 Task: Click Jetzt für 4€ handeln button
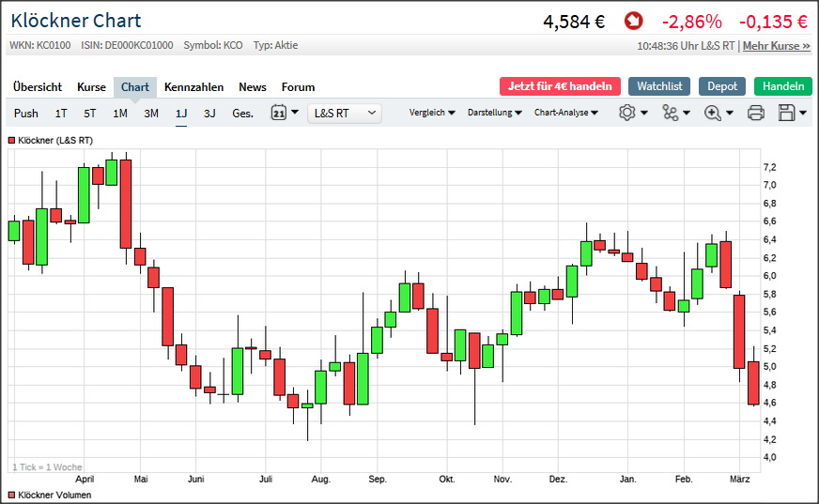click(x=560, y=86)
